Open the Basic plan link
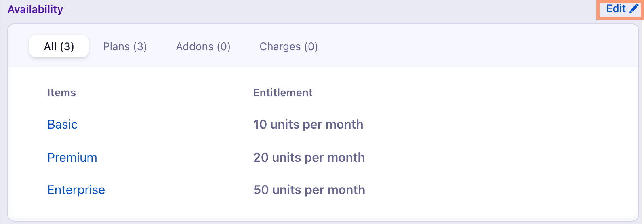Screen dimensions: 644x224 (63, 124)
